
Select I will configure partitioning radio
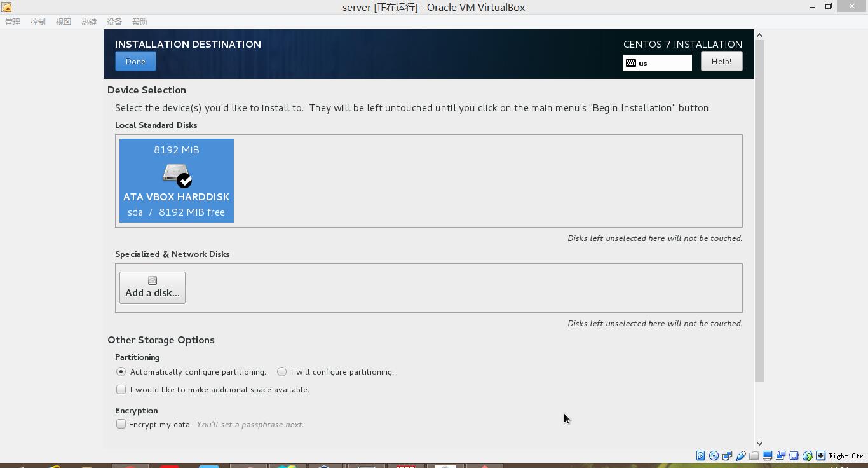pyautogui.click(x=281, y=371)
